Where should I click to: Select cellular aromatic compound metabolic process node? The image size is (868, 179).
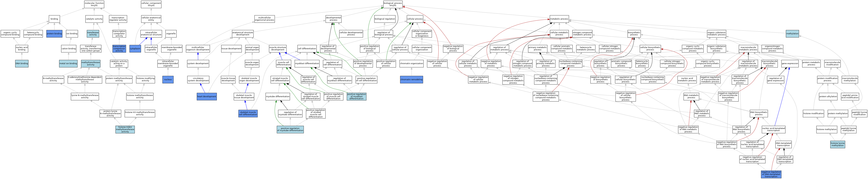(x=562, y=49)
